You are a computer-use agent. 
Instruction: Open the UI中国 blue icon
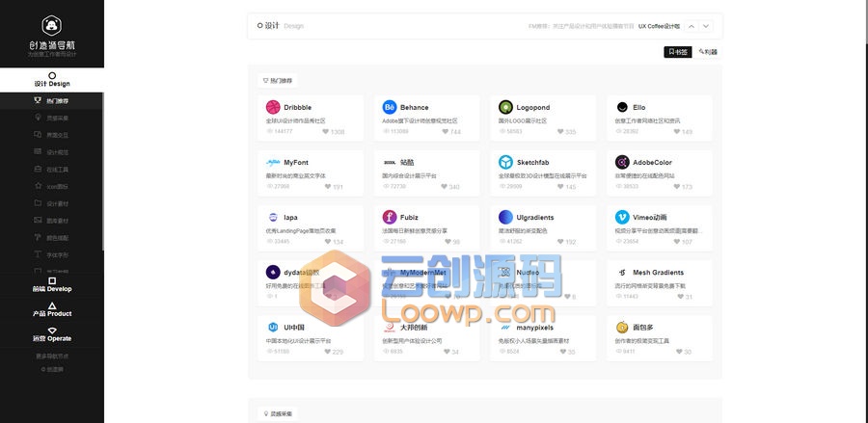click(273, 328)
